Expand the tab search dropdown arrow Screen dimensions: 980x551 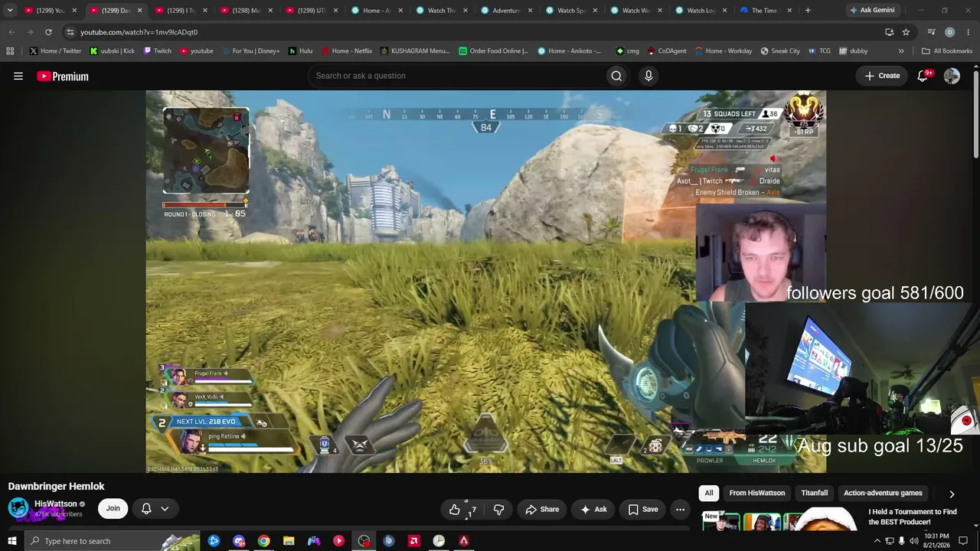pos(10,11)
